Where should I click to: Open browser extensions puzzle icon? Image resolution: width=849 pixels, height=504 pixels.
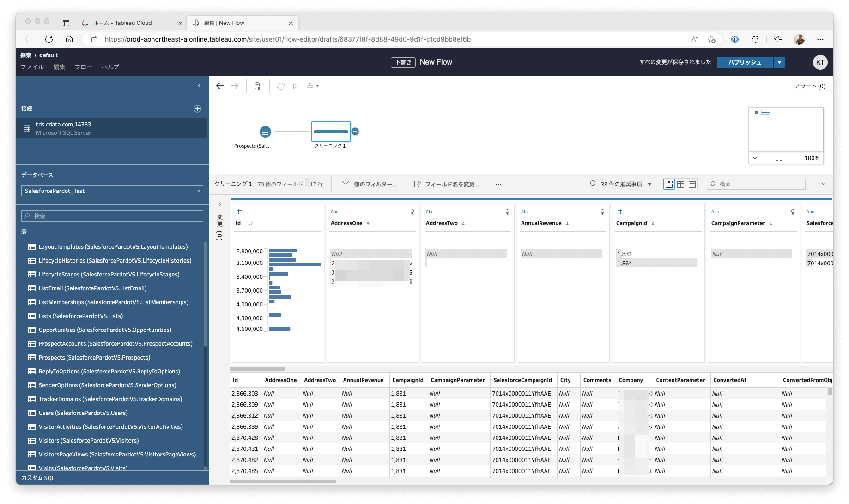pos(755,39)
